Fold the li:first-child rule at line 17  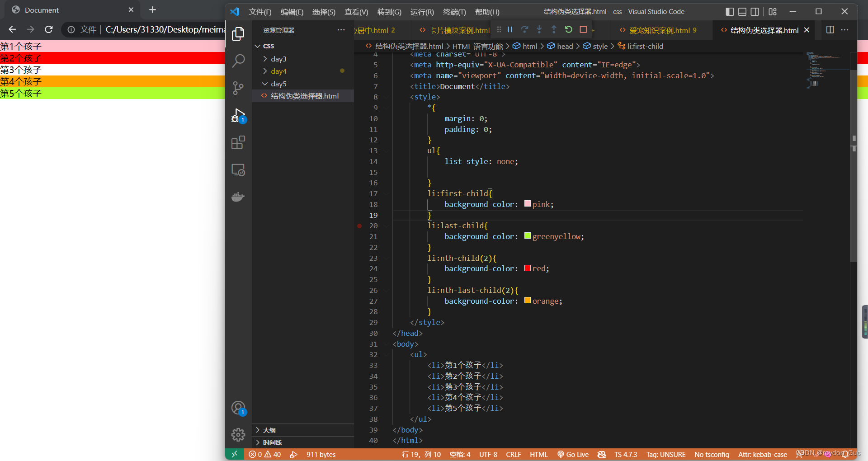[x=387, y=194]
